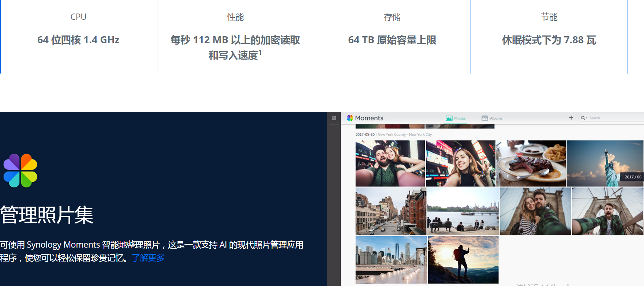Click the Albums tab icon
This screenshot has height=286, width=644.
pos(485,118)
